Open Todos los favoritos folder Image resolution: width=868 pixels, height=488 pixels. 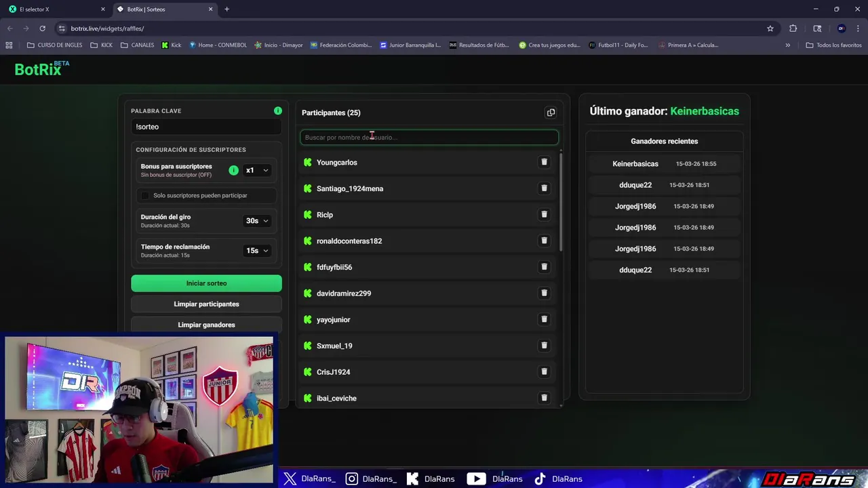point(833,45)
